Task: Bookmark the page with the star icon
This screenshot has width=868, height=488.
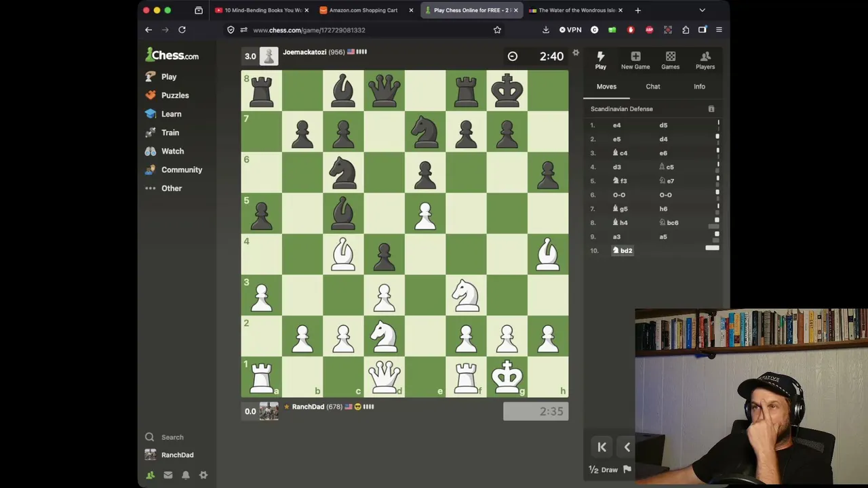Action: pyautogui.click(x=497, y=30)
